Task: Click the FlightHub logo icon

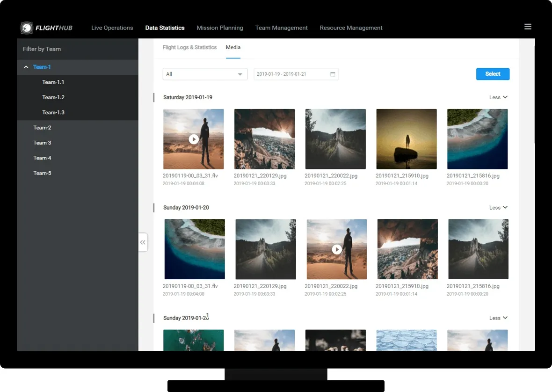Action: 27,28
